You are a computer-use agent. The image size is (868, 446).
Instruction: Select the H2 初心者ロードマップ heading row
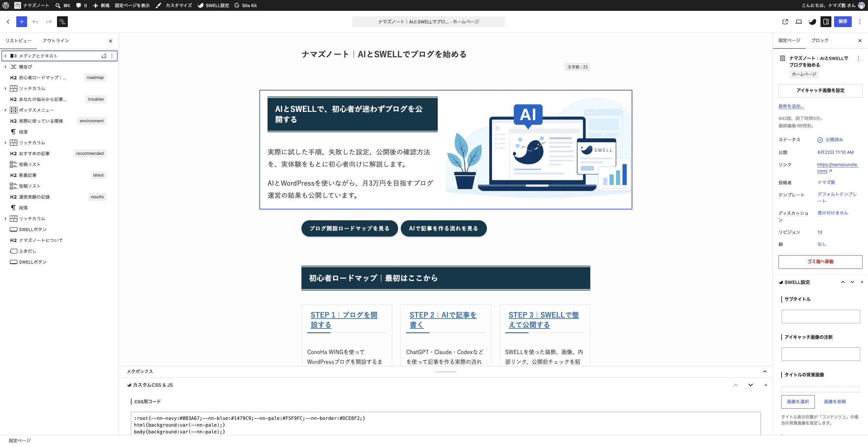pyautogui.click(x=59, y=78)
